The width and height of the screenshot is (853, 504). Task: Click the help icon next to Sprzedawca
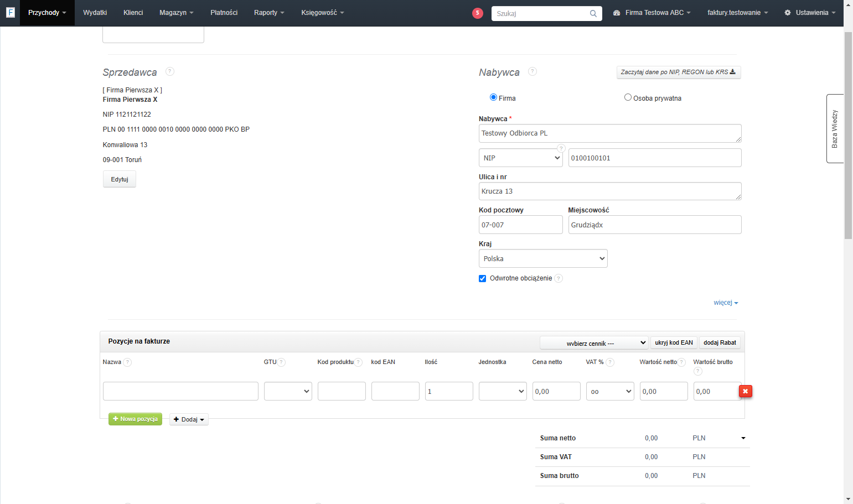[170, 71]
